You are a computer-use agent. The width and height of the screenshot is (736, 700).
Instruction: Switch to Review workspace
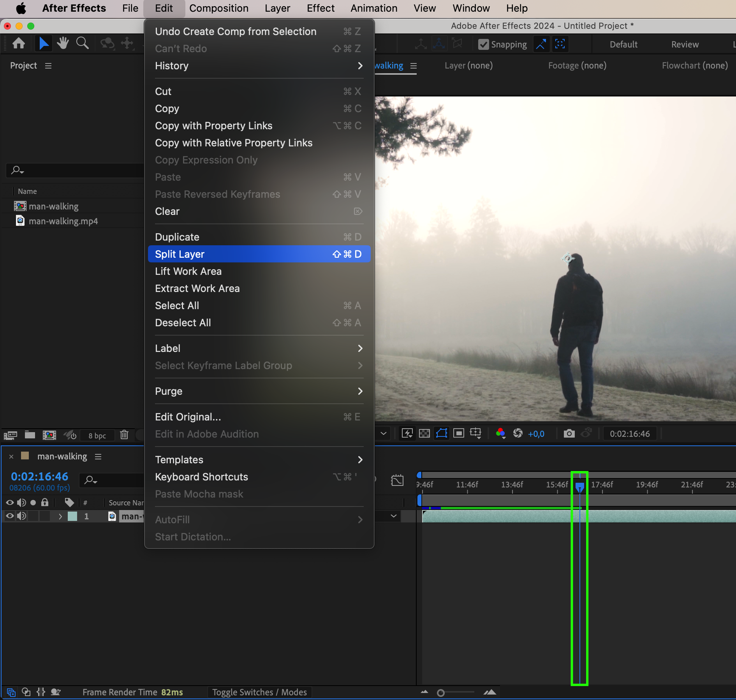[x=685, y=44]
